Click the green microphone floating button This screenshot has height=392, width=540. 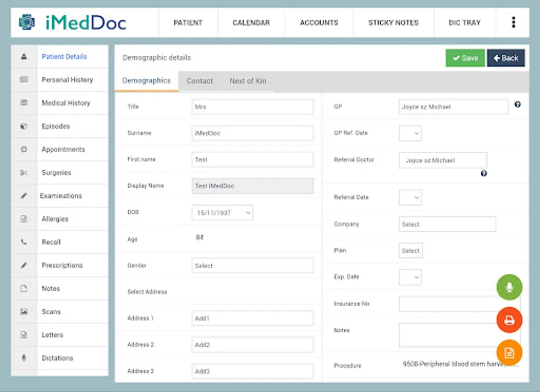tap(509, 287)
